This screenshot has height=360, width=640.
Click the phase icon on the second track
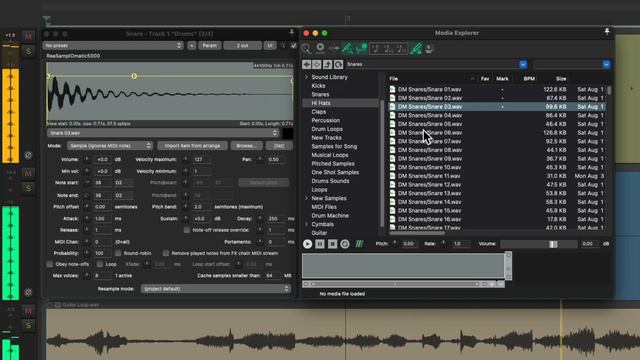[28, 292]
